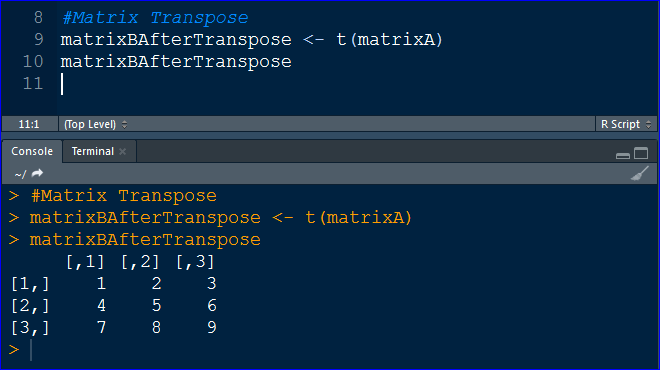Click line number 8 in the gutter
The width and height of the screenshot is (660, 370).
click(38, 18)
